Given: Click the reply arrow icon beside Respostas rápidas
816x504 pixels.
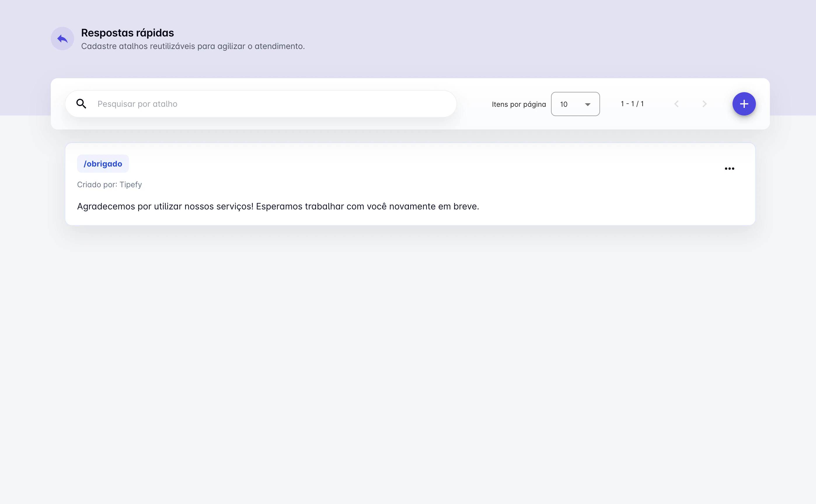Looking at the screenshot, I should coord(62,39).
